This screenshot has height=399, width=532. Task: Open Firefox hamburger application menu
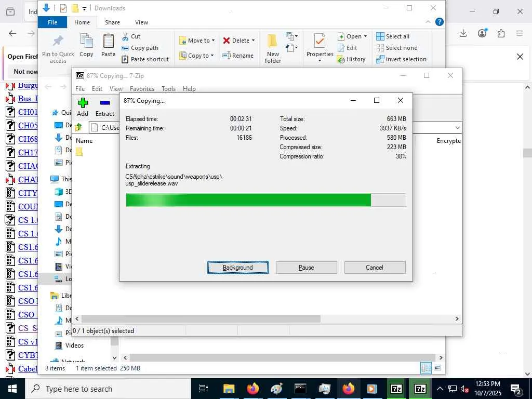520,33
